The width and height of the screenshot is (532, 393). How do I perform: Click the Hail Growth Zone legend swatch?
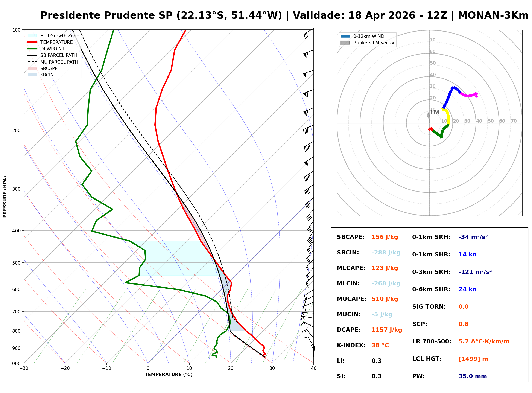coord(32,36)
